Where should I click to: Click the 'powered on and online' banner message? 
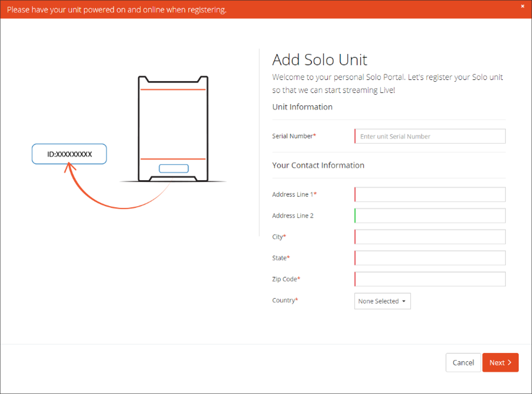pos(117,10)
